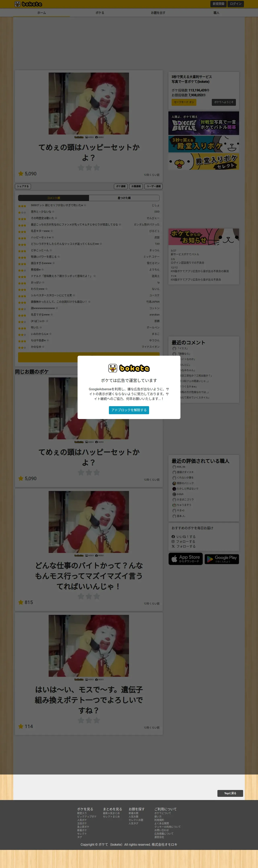Image resolution: width=258 pixels, height=868 pixels.
Task: Click the Facebook icon next to いいね！する
Action: [x=173, y=537]
